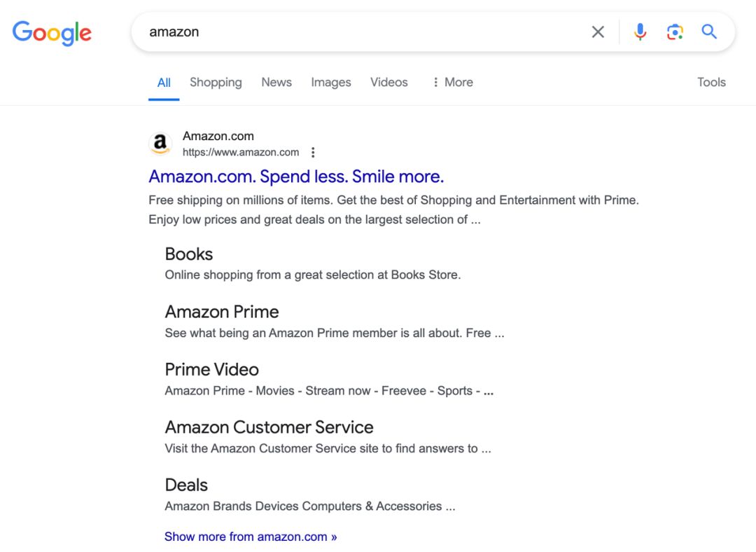Click the Google logo
This screenshot has height=552, width=756.
coord(52,32)
